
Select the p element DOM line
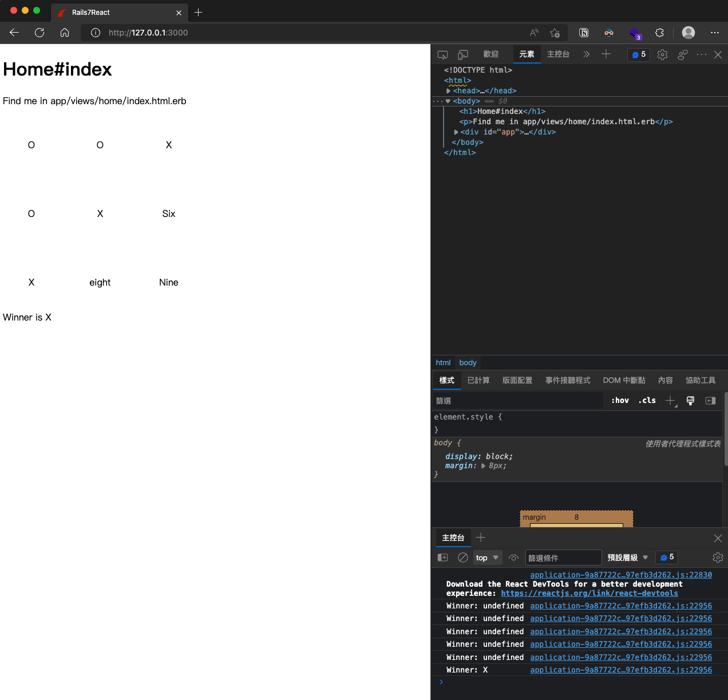coord(566,122)
